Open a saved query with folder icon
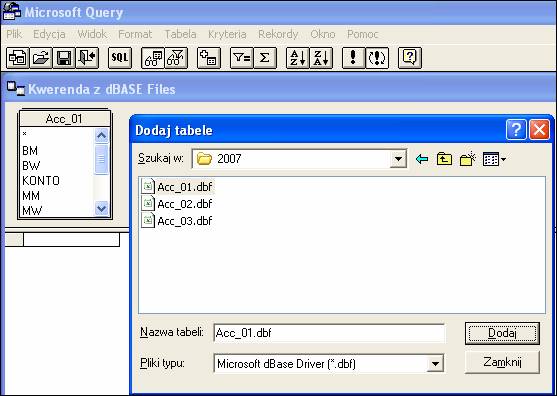 tap(40, 58)
